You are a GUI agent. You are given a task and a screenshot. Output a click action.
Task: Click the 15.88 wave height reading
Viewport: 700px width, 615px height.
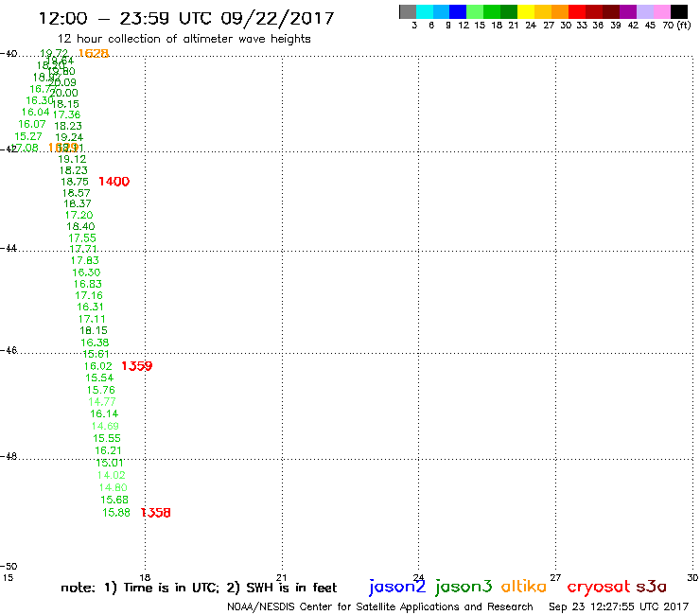[116, 513]
